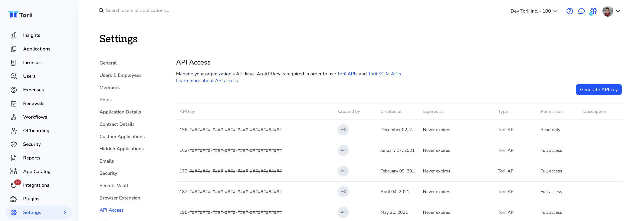This screenshot has width=644, height=221.
Task: Click API key column header
Action: [187, 112]
